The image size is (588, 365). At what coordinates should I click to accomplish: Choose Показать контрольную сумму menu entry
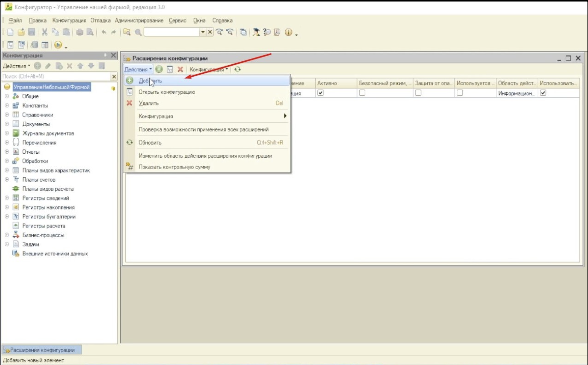(207, 167)
